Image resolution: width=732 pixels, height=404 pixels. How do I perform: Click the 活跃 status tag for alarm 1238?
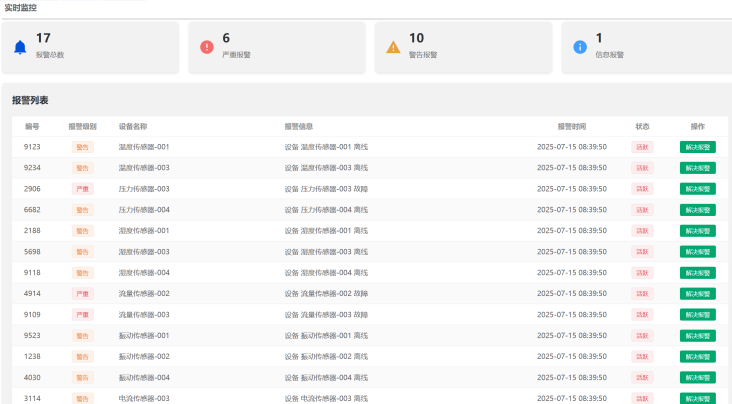(642, 357)
